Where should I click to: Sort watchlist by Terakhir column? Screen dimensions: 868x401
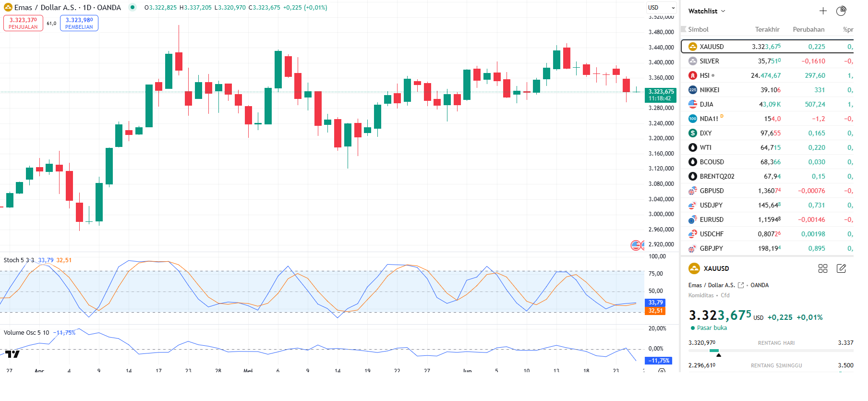click(x=767, y=29)
